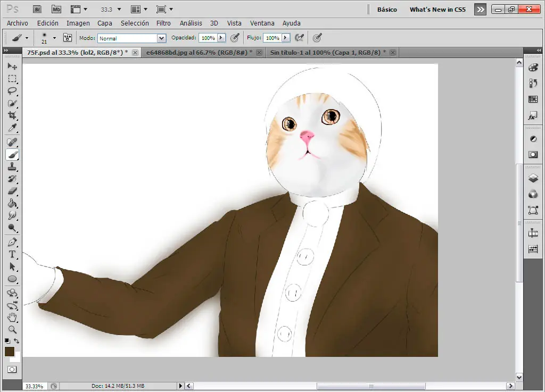
Task: Toggle the brush panel button
Action: point(68,38)
